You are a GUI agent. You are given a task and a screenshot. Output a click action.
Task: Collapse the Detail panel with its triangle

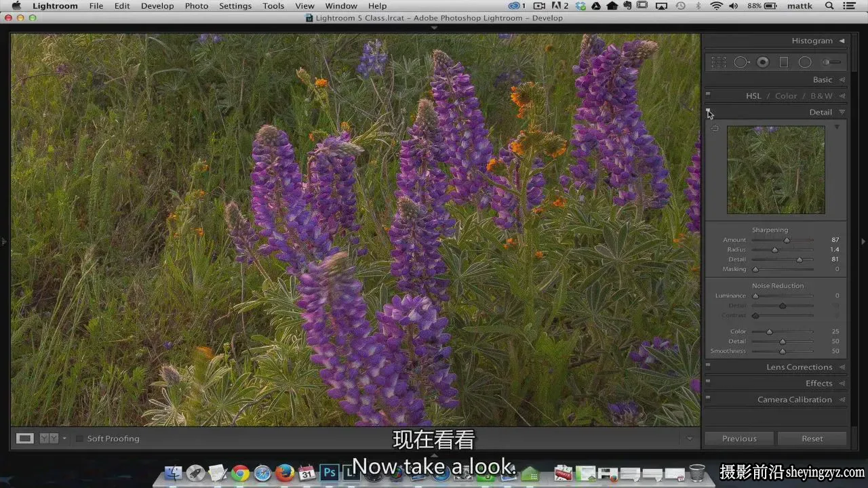tap(842, 113)
